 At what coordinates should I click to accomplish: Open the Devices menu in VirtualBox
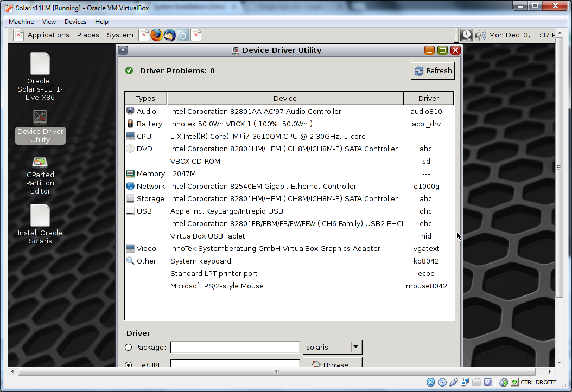click(75, 22)
